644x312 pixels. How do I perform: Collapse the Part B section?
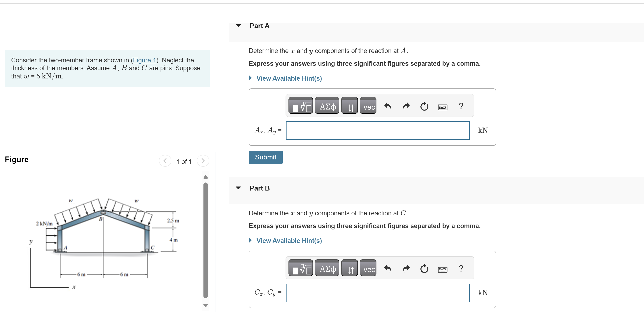tap(238, 188)
